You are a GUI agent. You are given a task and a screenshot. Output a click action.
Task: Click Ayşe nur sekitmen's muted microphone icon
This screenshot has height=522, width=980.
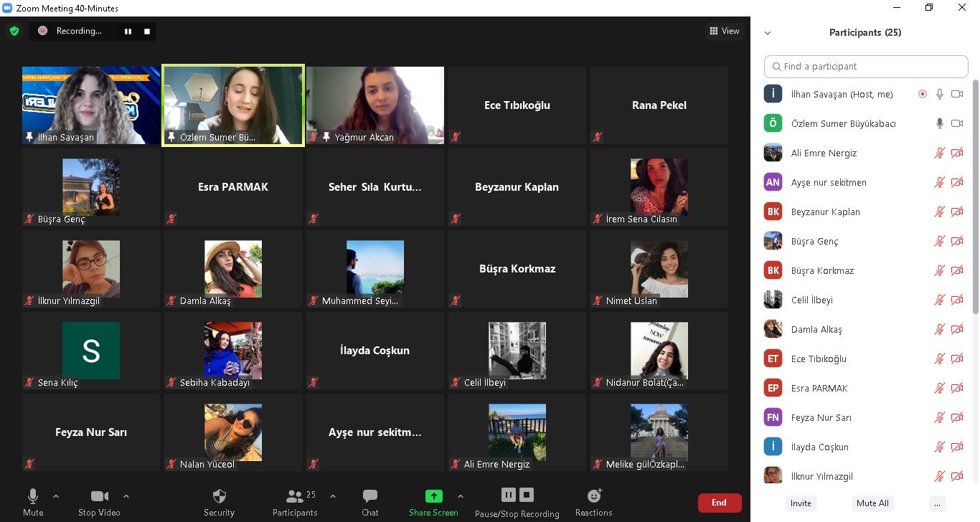[x=939, y=182]
